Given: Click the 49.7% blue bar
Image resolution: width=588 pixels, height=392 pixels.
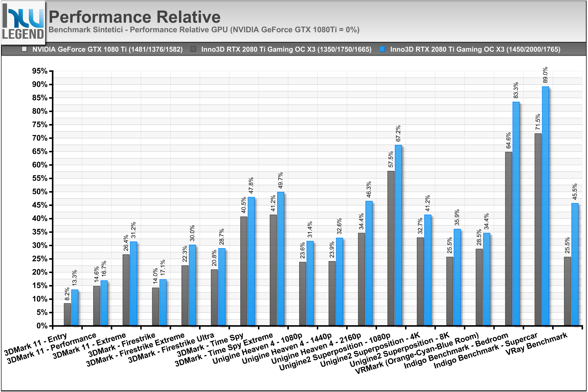Looking at the screenshot, I should click(281, 259).
